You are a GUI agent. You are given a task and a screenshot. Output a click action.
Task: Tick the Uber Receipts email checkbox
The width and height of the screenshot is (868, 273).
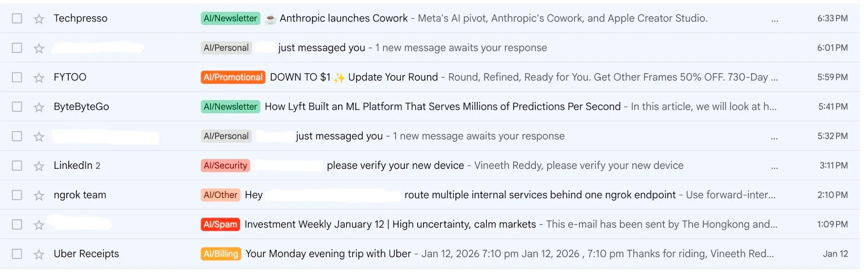click(17, 253)
